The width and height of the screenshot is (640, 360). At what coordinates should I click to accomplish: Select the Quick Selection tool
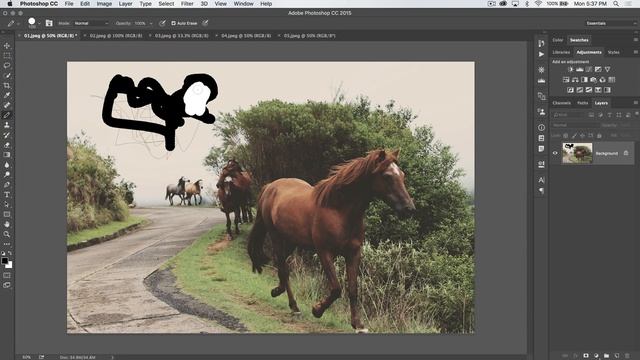tap(7, 76)
